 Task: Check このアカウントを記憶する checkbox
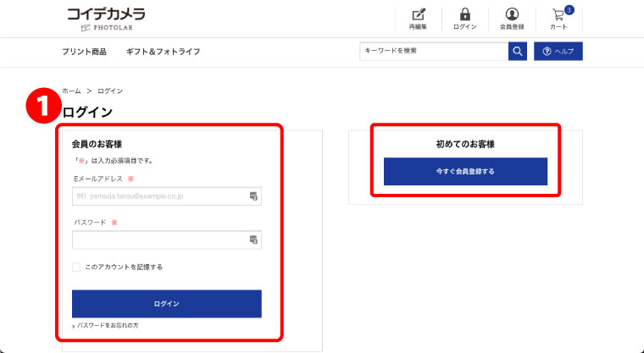(x=77, y=267)
